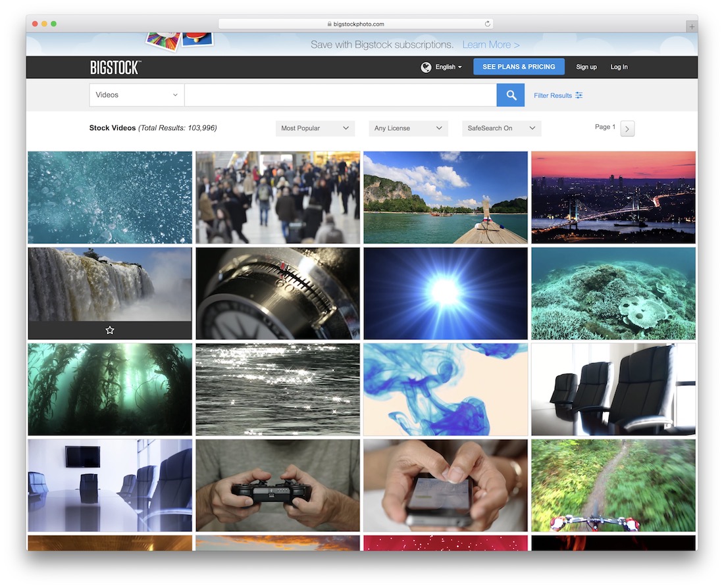
Task: Click the Sign up menu item
Action: coord(586,66)
